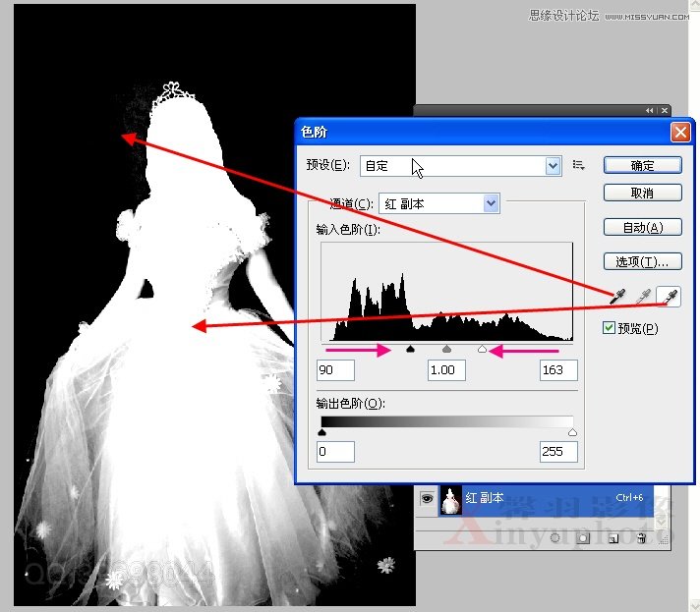Grab the white input levels slider triangle

coord(482,349)
